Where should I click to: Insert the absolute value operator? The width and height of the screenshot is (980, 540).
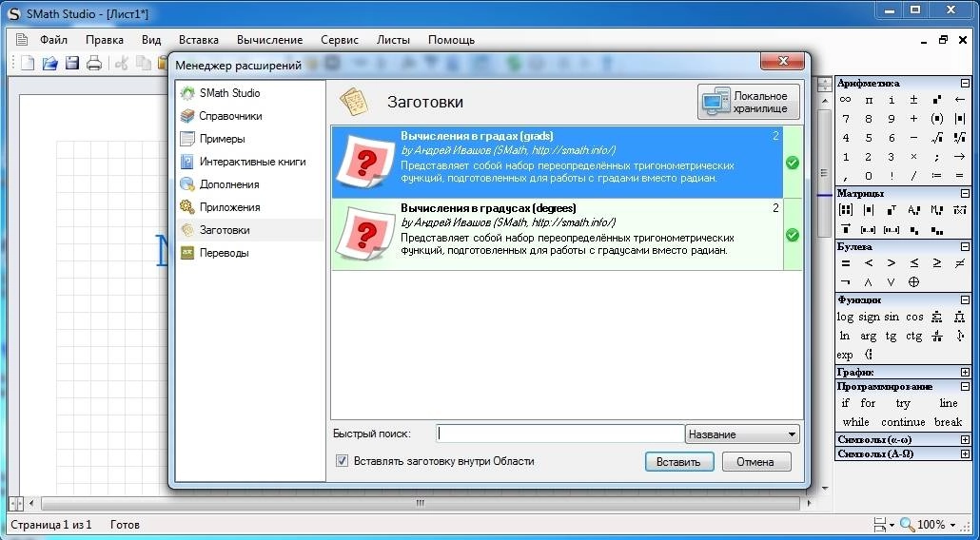(x=960, y=119)
